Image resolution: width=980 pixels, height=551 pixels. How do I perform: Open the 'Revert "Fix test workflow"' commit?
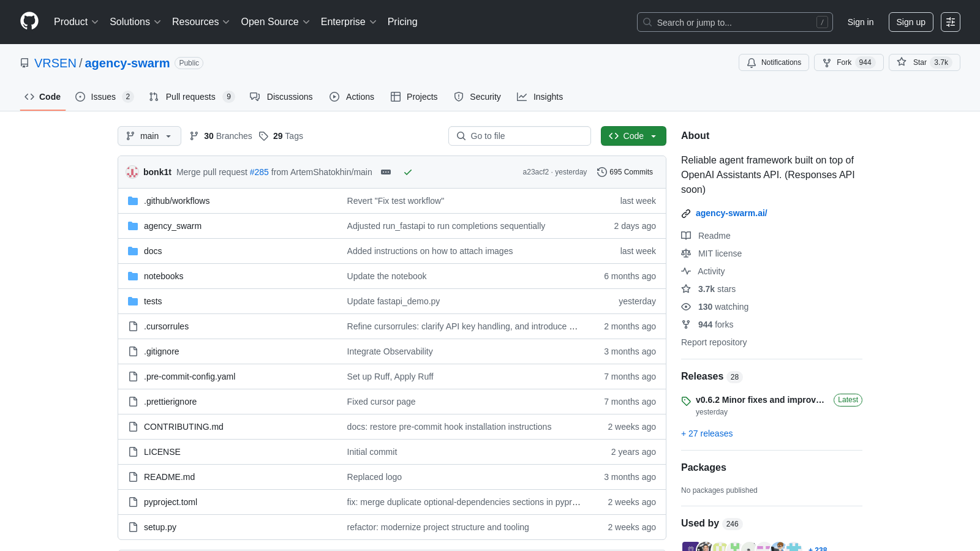point(396,201)
